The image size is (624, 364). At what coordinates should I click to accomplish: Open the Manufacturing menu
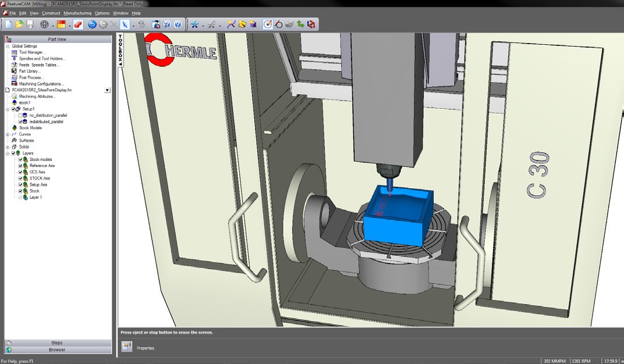pos(77,13)
